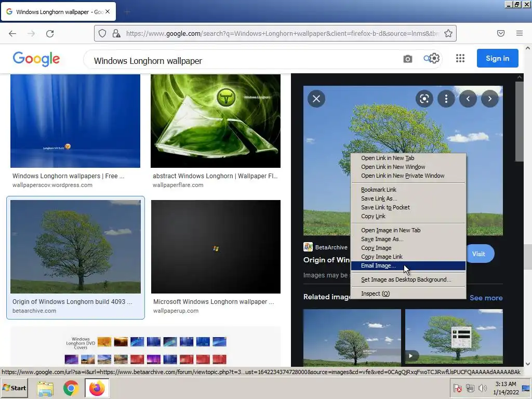Go back using the browser back arrow
The height and width of the screenshot is (399, 532).
[x=12, y=33]
